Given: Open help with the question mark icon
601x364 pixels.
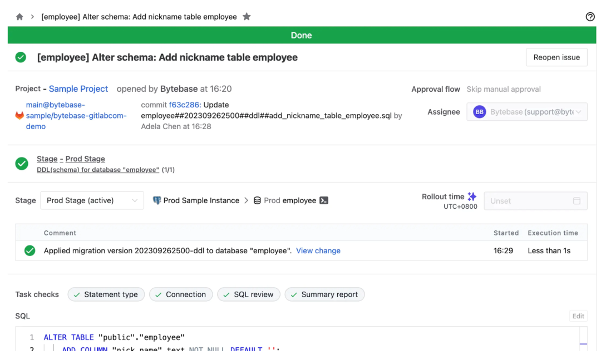Looking at the screenshot, I should pos(590,17).
